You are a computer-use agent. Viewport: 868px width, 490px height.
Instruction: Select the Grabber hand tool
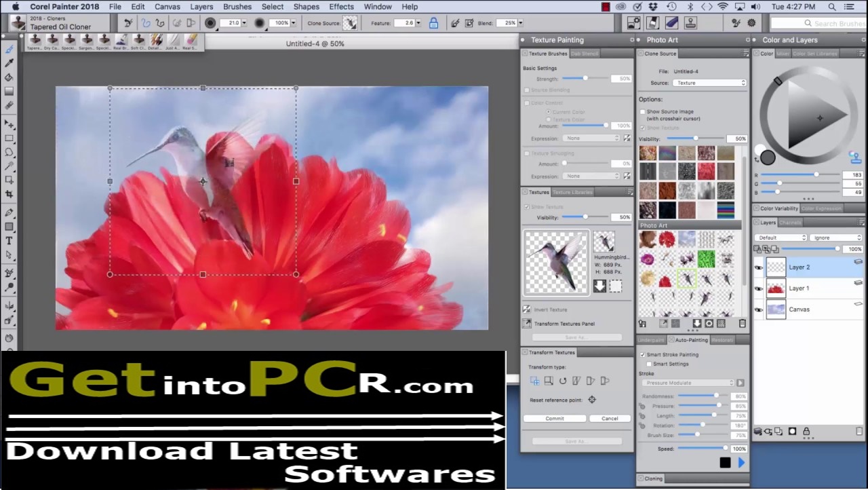pyautogui.click(x=9, y=337)
